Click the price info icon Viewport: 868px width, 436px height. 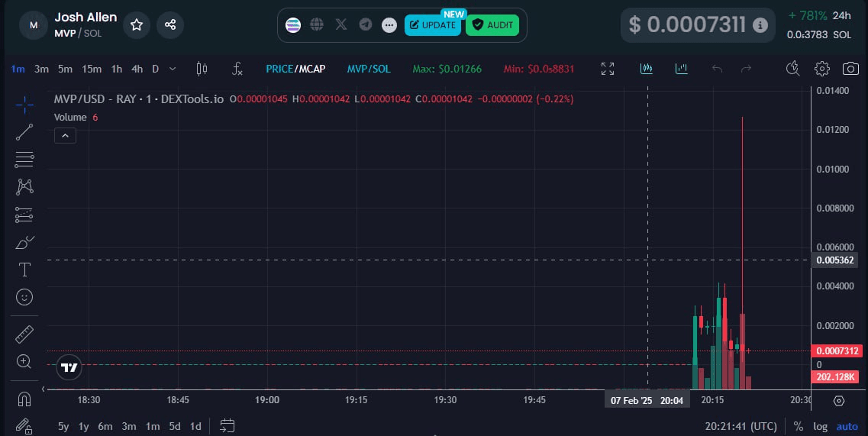pyautogui.click(x=760, y=25)
